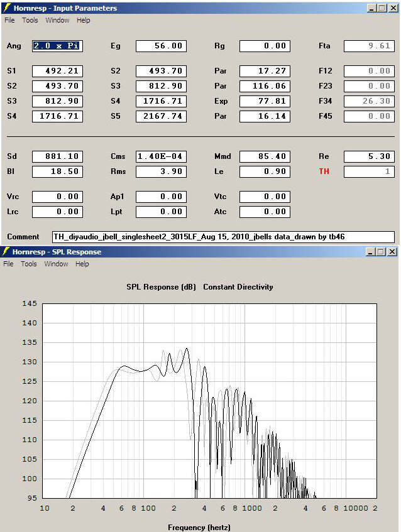Click the Hornresp lightning icon in Input Parameters title bar

tap(7, 8)
